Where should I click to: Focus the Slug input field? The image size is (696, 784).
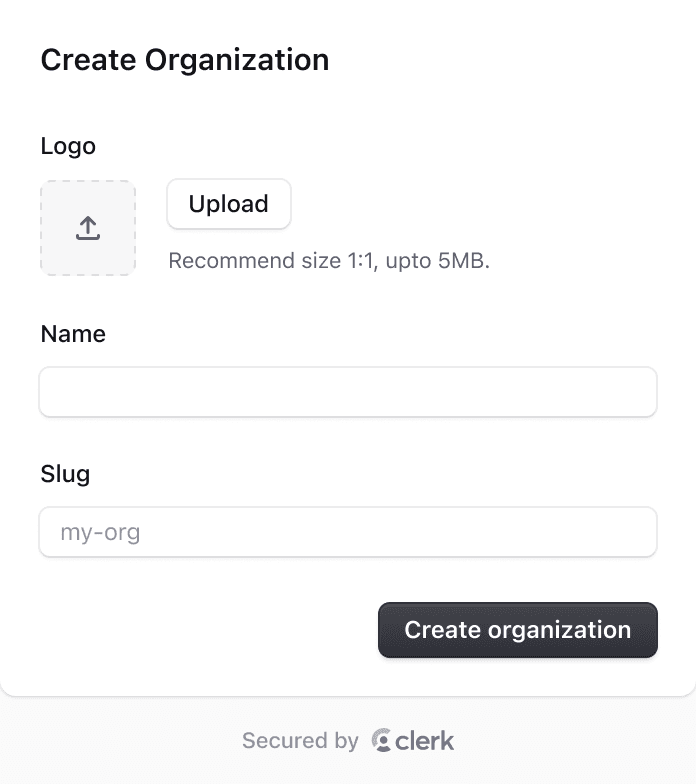(347, 532)
